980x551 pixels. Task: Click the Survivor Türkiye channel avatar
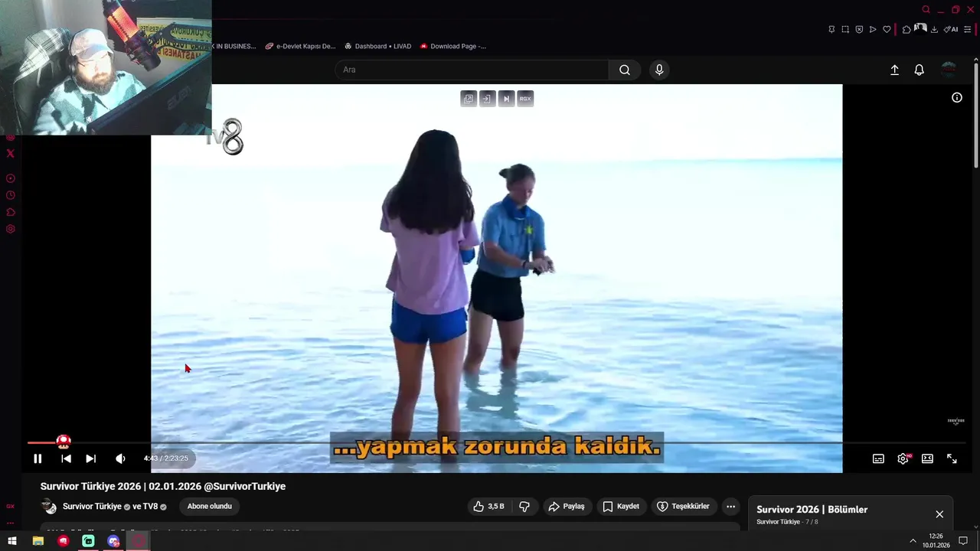(49, 507)
